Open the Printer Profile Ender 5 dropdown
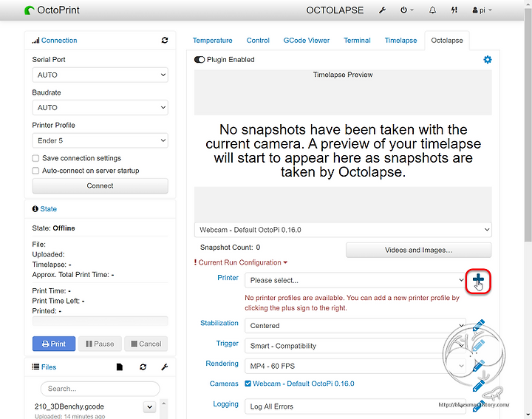This screenshot has width=532, height=419. click(x=100, y=140)
